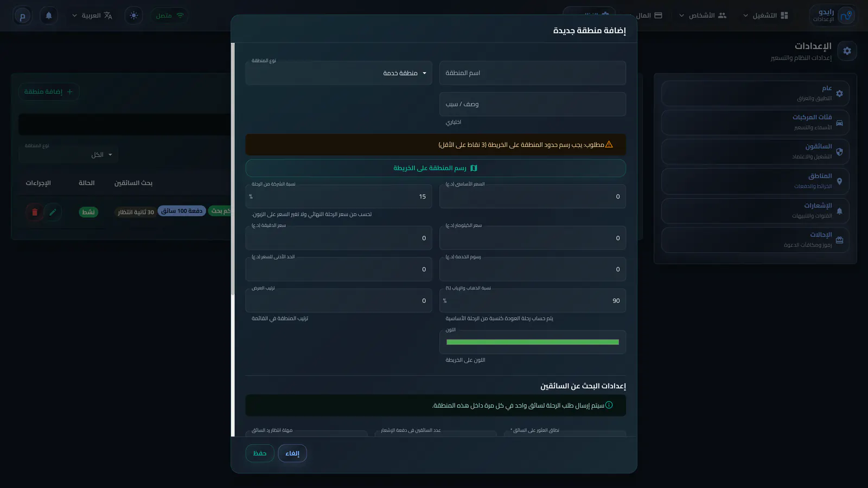The width and height of the screenshot is (868, 488).
Task: Click the grid icon beside التشغيل menu
Action: pyautogui.click(x=784, y=16)
